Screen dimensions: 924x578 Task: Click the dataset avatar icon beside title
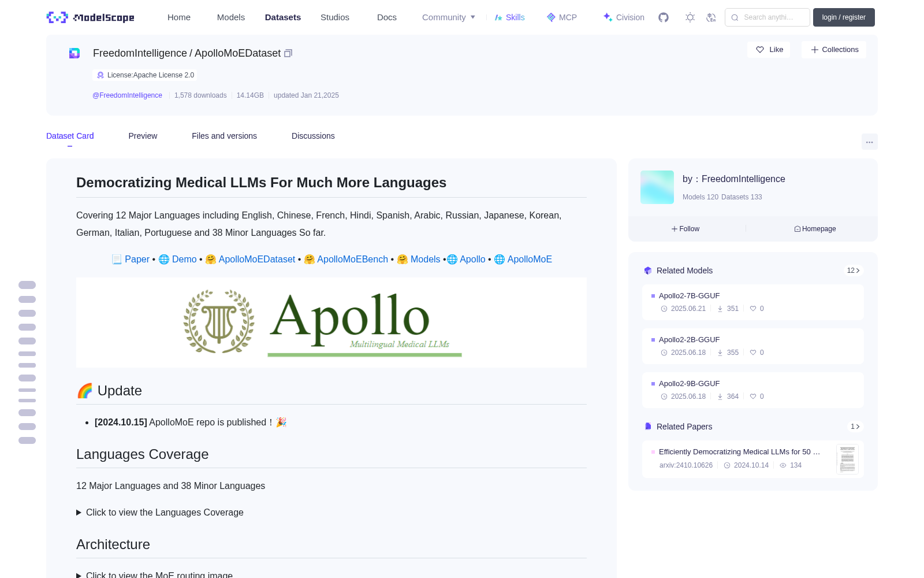click(74, 53)
